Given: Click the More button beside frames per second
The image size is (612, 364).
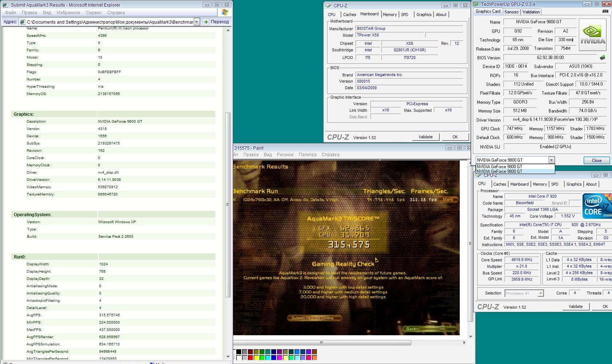Looking at the screenshot, I should pyautogui.click(x=448, y=199).
